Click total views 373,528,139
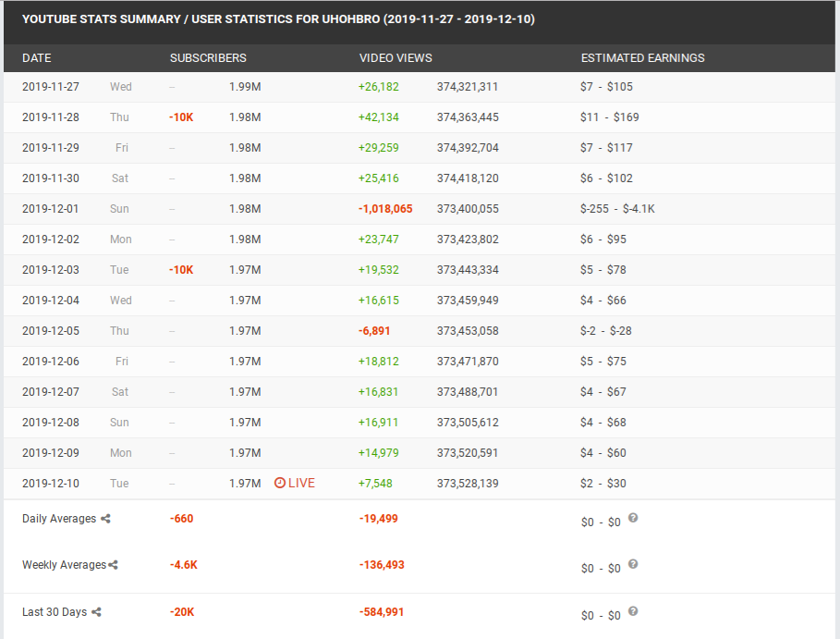Image resolution: width=840 pixels, height=639 pixels. 468,484
